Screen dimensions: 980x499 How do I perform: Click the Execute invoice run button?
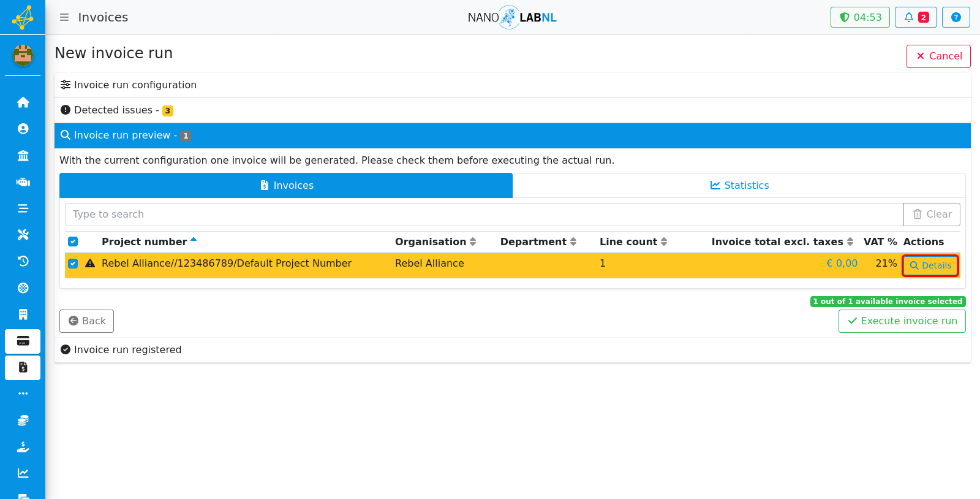coord(902,321)
